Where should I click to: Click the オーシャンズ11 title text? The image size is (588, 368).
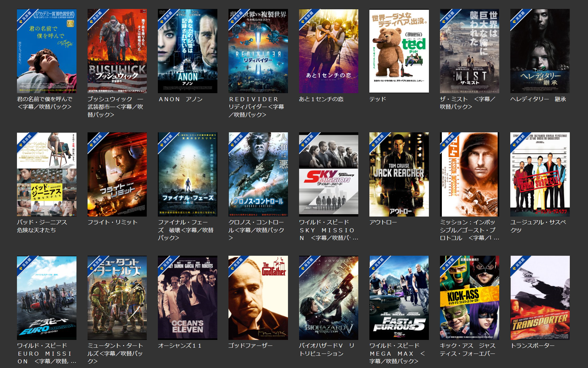point(180,345)
